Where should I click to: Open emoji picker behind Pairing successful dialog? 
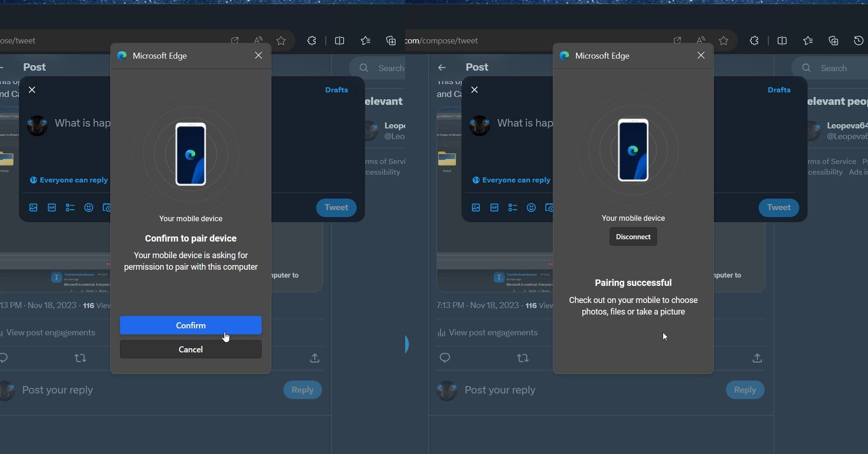tap(531, 208)
